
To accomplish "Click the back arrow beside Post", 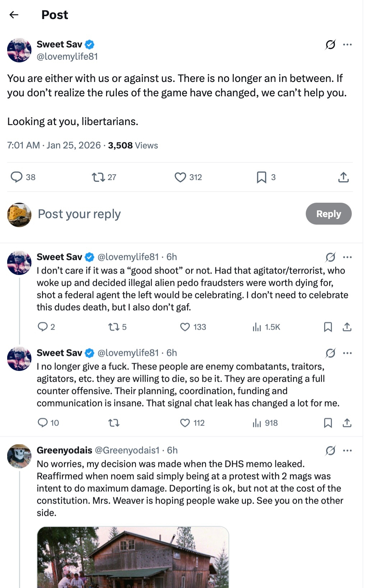I will (14, 15).
